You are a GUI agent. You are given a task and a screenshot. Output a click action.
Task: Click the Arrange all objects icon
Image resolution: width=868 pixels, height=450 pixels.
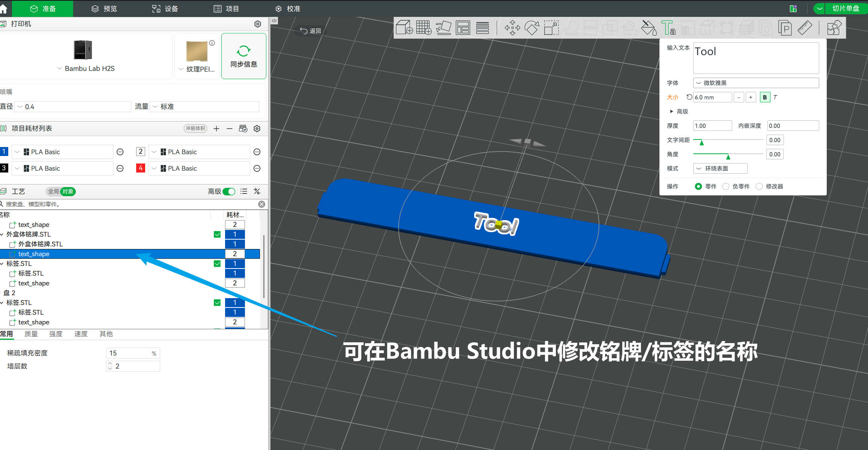click(x=463, y=28)
